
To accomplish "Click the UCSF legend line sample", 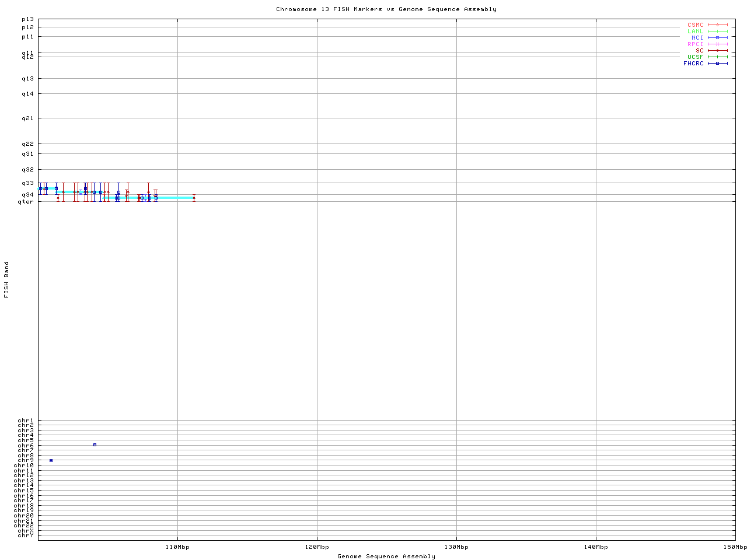I will [717, 57].
